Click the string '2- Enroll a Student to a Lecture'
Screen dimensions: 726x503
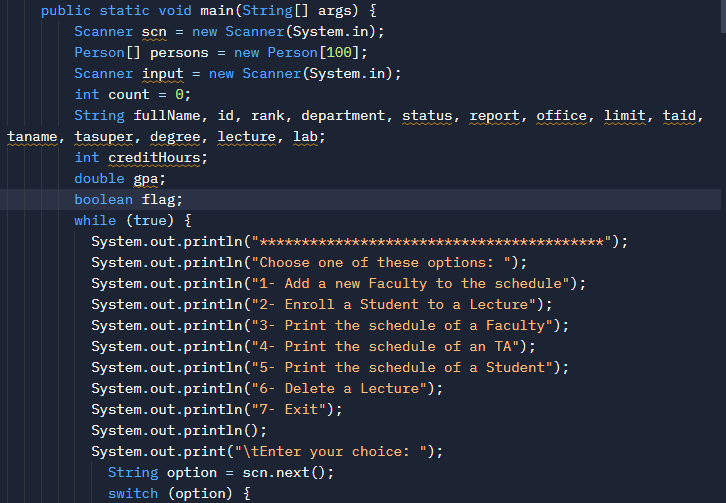pyautogui.click(x=394, y=304)
